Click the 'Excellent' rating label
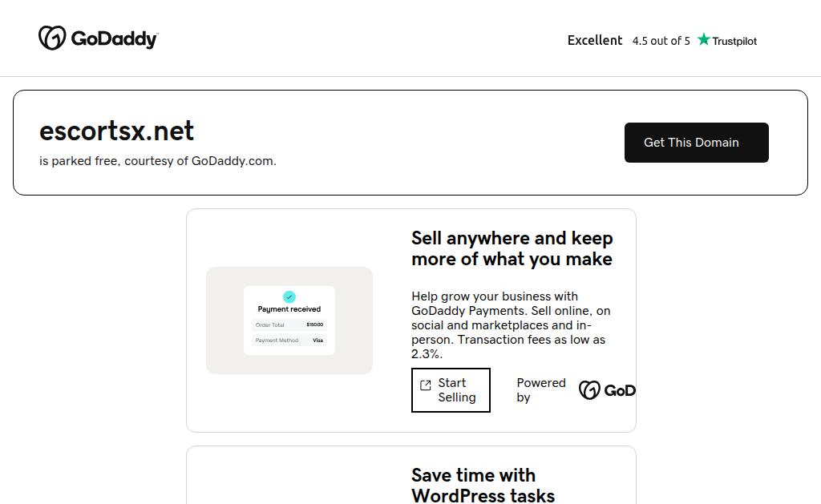The height and width of the screenshot is (504, 821). 595,40
